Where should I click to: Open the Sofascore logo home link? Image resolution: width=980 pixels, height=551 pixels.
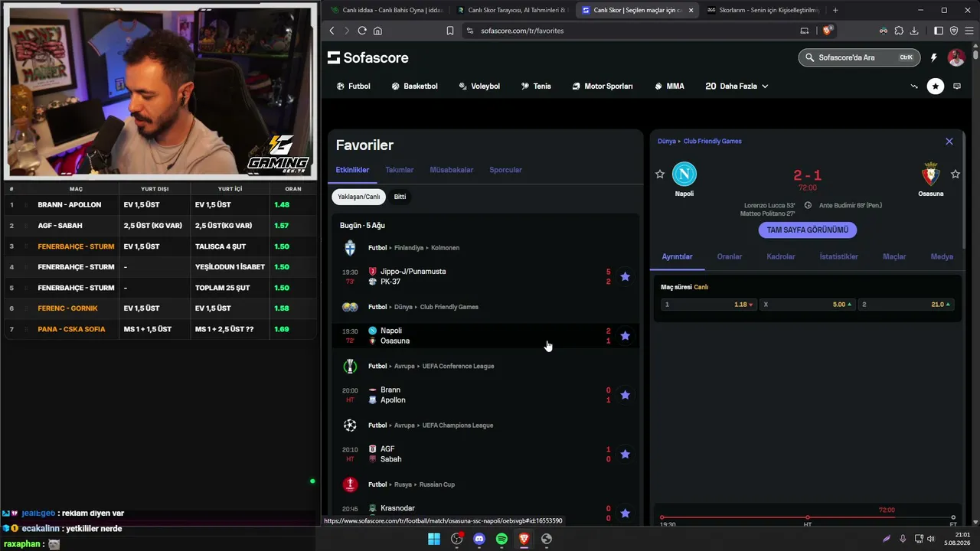[x=368, y=58]
